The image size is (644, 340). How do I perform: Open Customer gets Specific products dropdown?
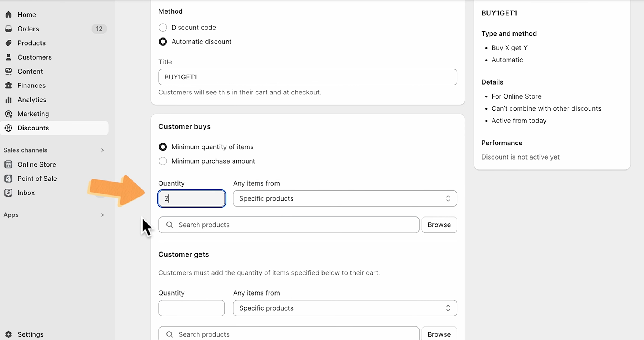coord(345,308)
